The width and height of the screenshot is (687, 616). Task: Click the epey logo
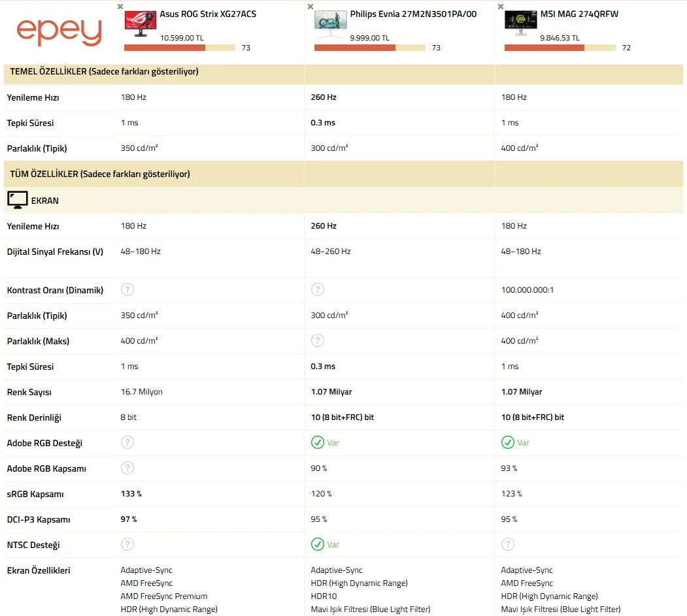point(59,32)
